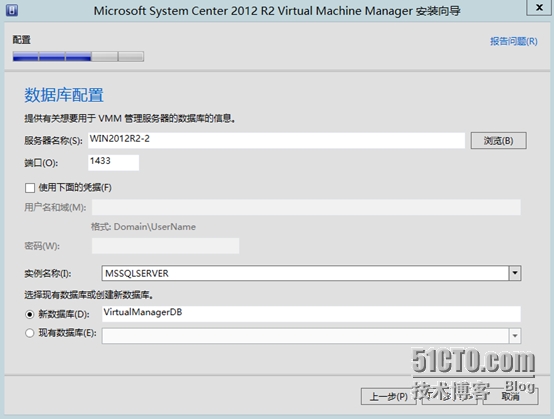Enable the 使用下面的凭据(F) checkbox
554x419 pixels.
point(30,188)
